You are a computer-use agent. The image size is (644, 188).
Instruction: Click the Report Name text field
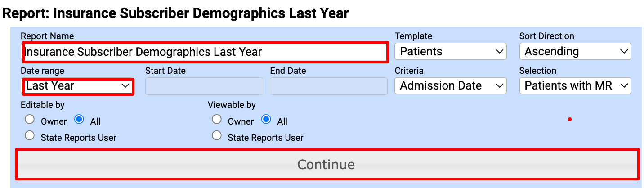click(205, 52)
